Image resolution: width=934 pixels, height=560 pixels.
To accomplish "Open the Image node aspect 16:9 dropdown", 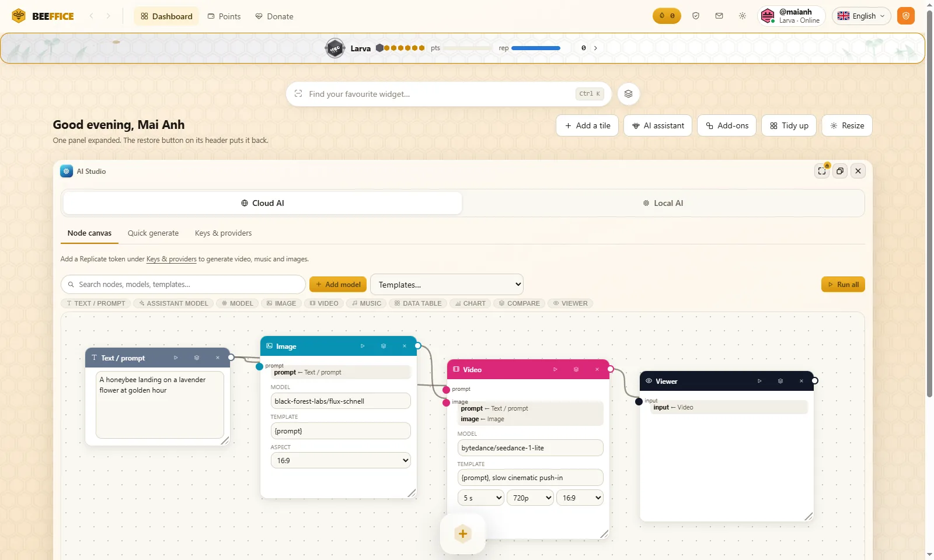I will [340, 460].
